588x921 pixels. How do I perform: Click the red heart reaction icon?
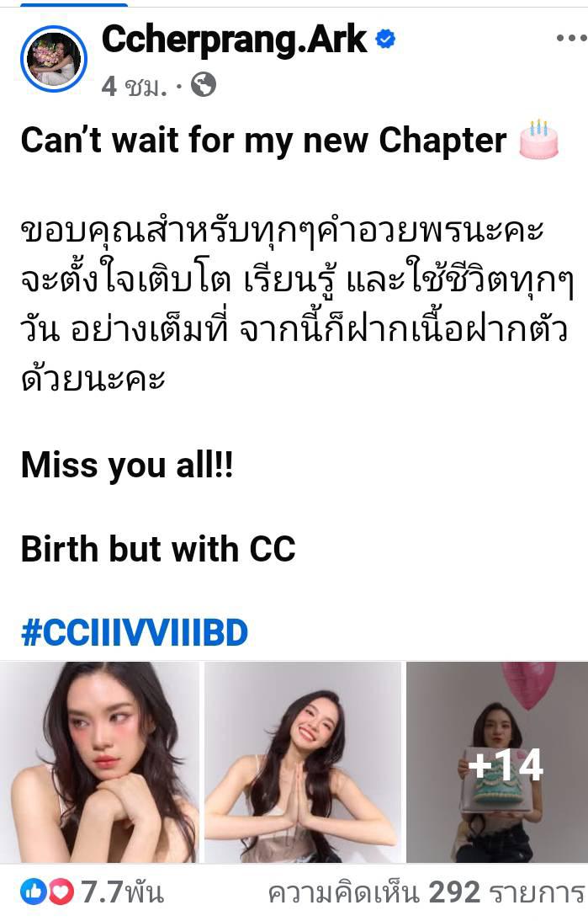point(61,892)
